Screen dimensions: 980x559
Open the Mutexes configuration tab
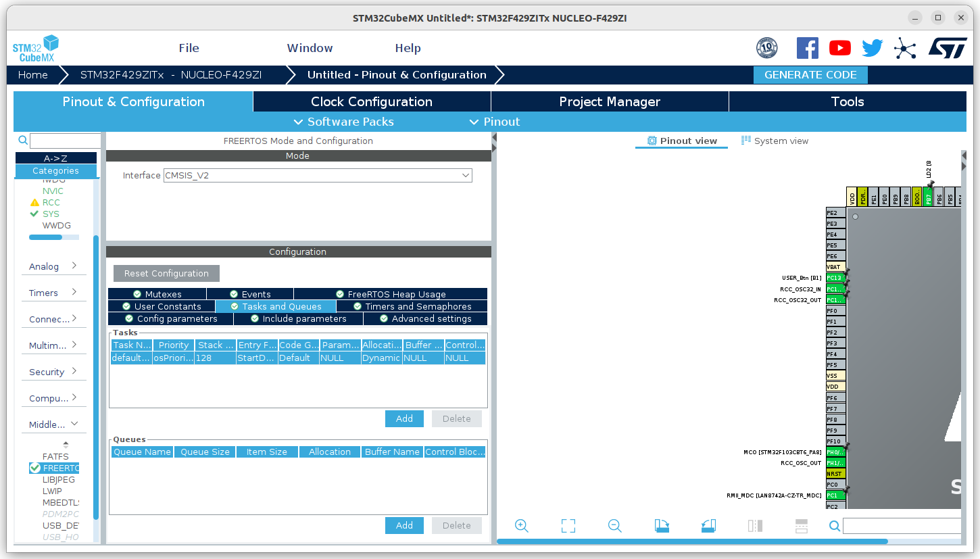[157, 294]
